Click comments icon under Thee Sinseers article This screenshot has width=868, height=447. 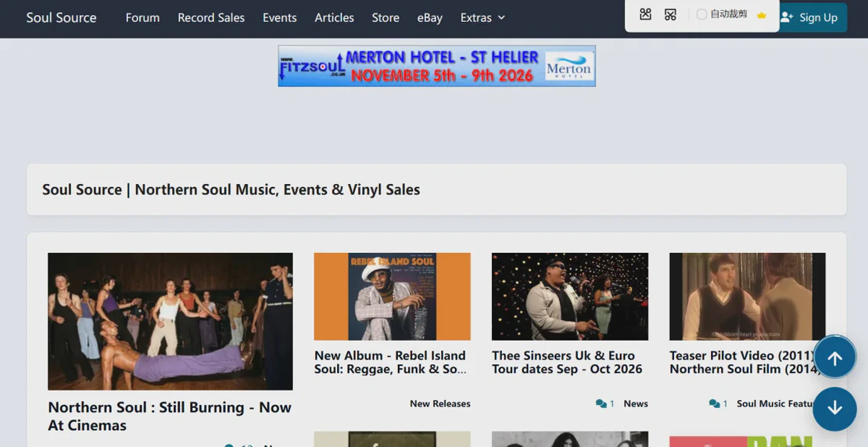601,404
